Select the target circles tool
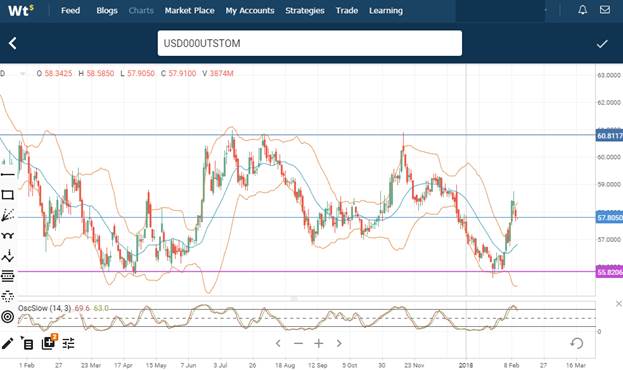 [x=8, y=317]
